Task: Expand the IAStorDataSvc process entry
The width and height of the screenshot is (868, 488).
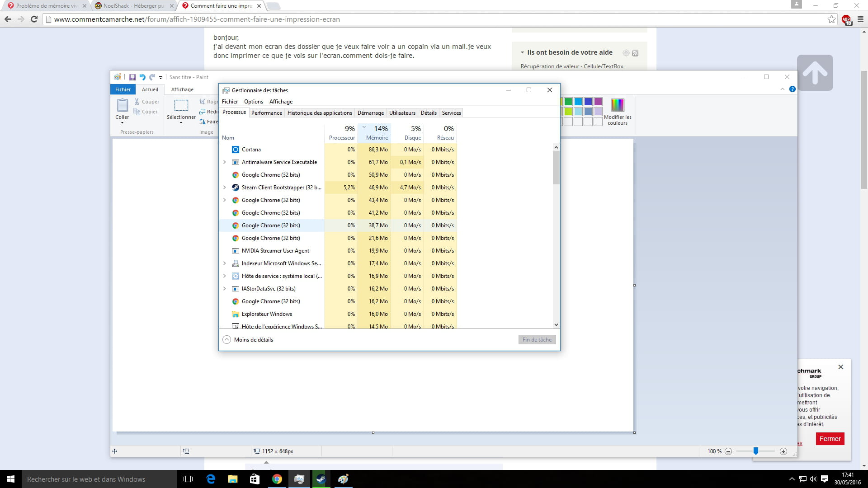Action: tap(225, 288)
